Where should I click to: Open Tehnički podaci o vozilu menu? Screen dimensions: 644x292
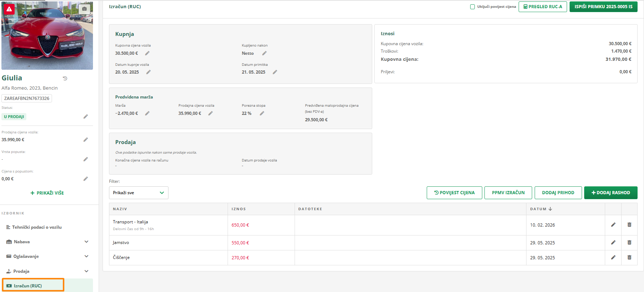pyautogui.click(x=37, y=227)
